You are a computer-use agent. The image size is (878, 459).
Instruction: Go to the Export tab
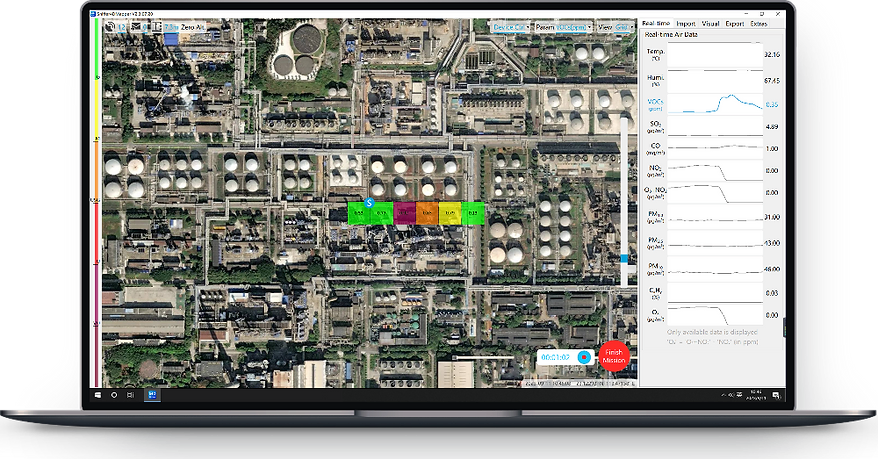point(735,22)
